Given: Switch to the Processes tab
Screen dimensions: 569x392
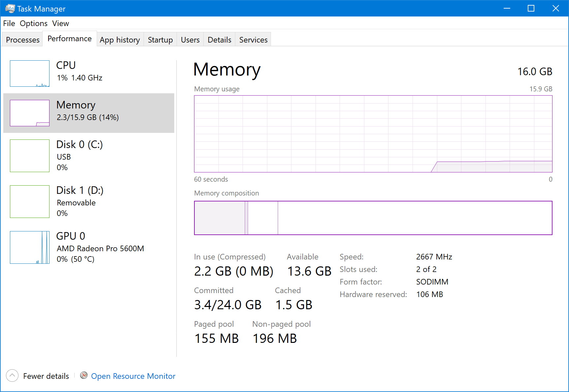Looking at the screenshot, I should (x=23, y=40).
